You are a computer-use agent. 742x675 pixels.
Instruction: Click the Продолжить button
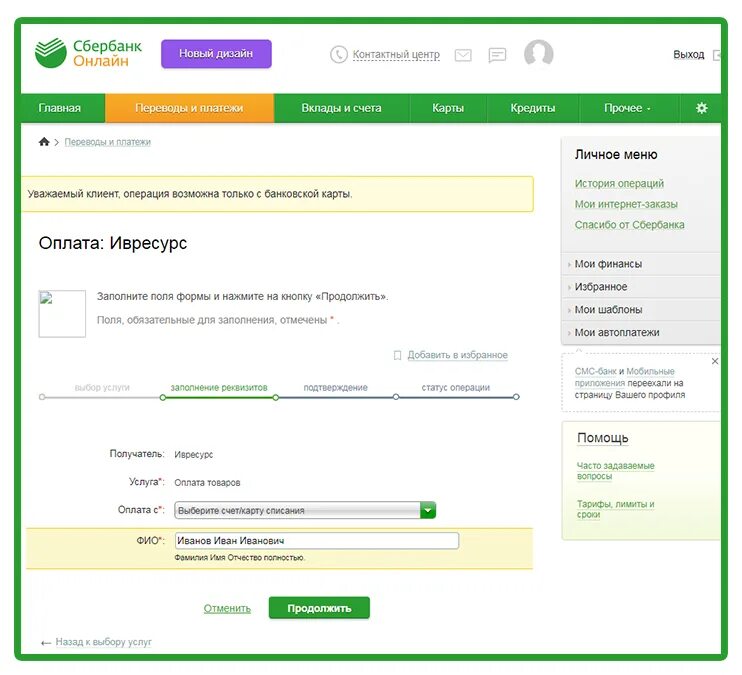tap(319, 608)
